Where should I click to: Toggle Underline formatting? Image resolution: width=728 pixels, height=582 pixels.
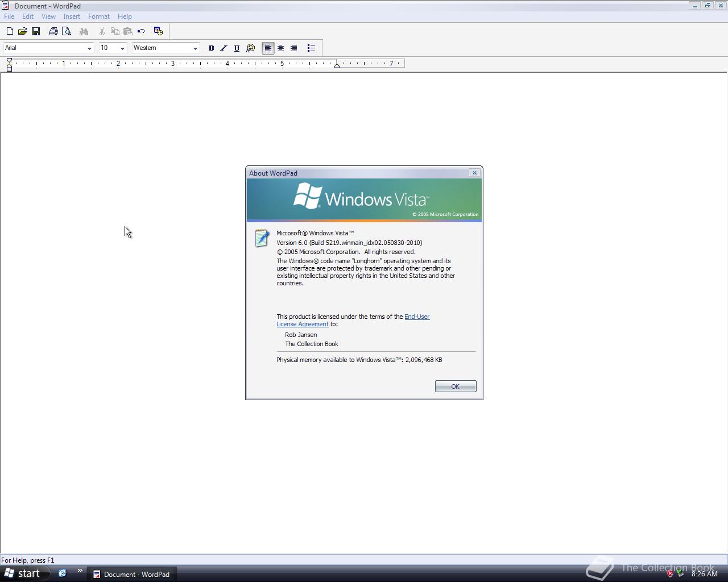click(x=237, y=48)
